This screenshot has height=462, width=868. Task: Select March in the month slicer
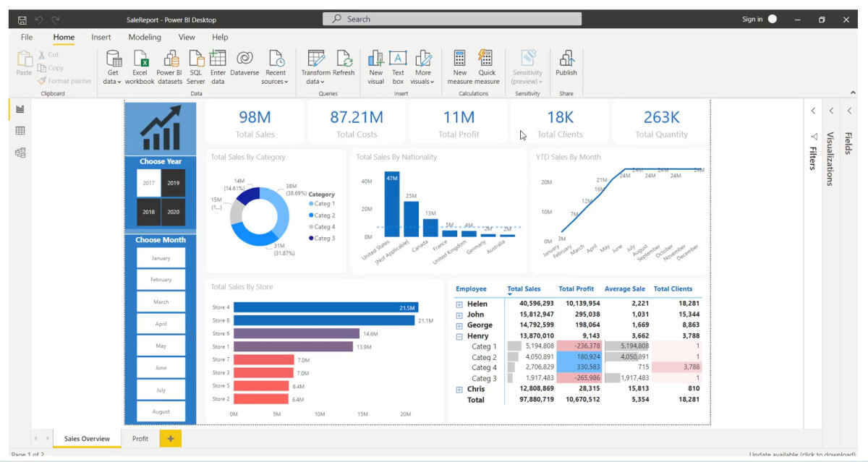[160, 301]
